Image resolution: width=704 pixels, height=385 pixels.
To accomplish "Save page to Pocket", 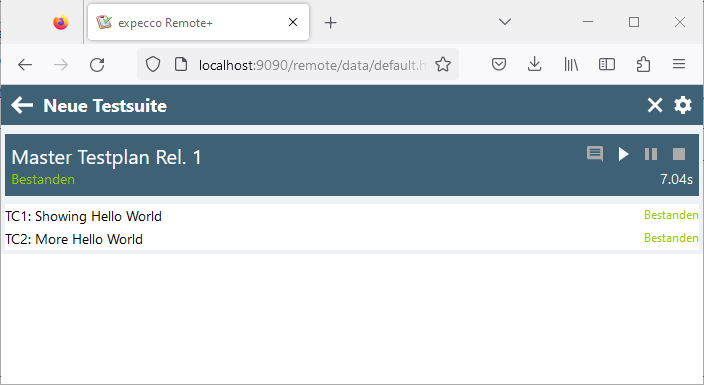I will click(x=499, y=65).
